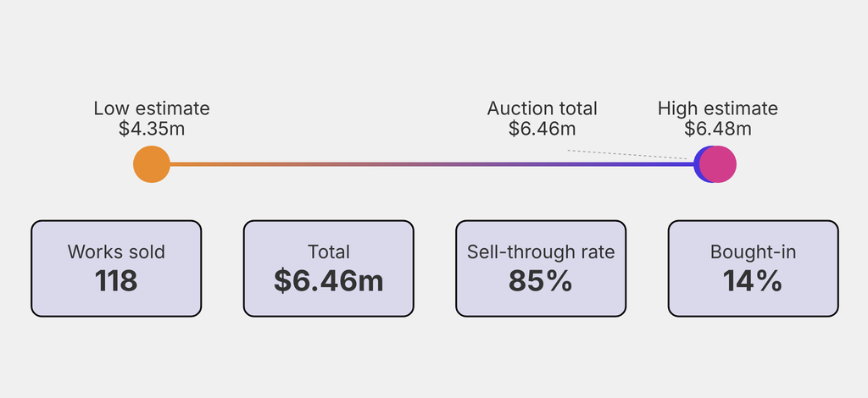Image resolution: width=868 pixels, height=398 pixels.
Task: Click the bold 118 figure
Action: (116, 281)
